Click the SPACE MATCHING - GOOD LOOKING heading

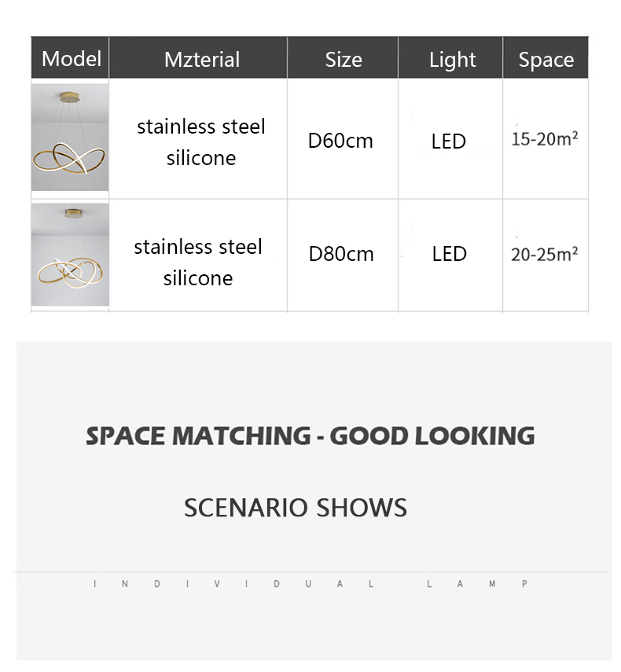310,435
